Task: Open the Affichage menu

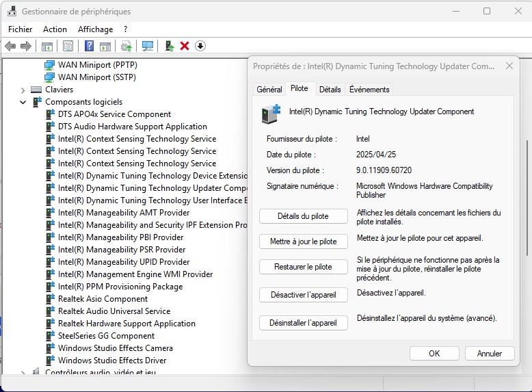Action: 95,29
